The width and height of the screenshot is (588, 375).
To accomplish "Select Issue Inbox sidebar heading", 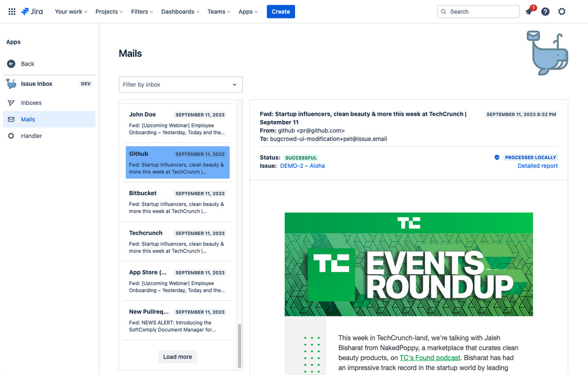I will pos(37,84).
